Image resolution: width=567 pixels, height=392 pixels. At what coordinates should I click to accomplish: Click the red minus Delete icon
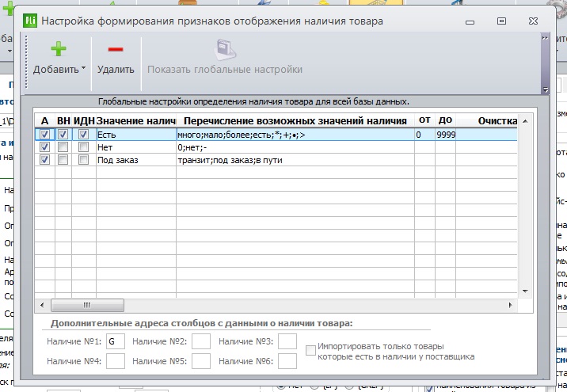point(116,49)
